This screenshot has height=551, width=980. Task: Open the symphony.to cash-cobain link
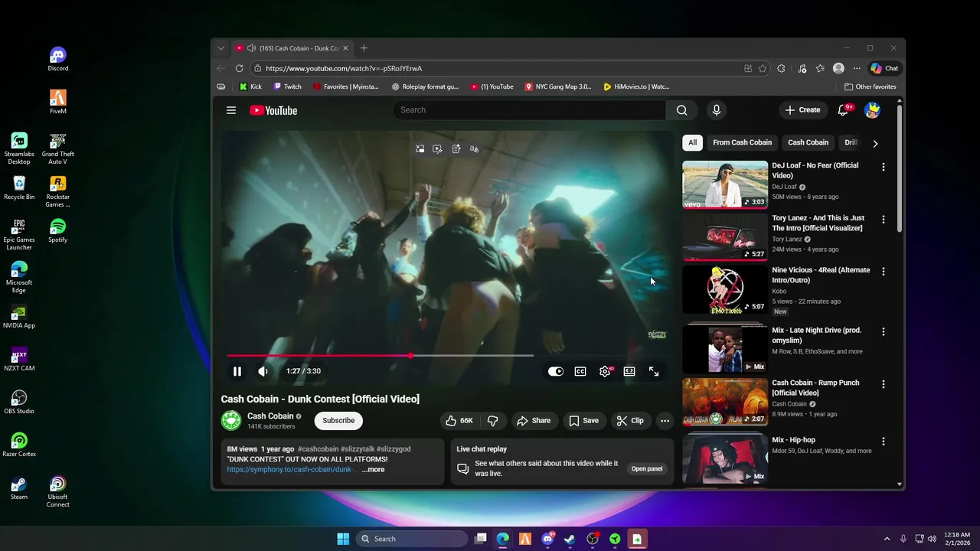[x=291, y=470]
